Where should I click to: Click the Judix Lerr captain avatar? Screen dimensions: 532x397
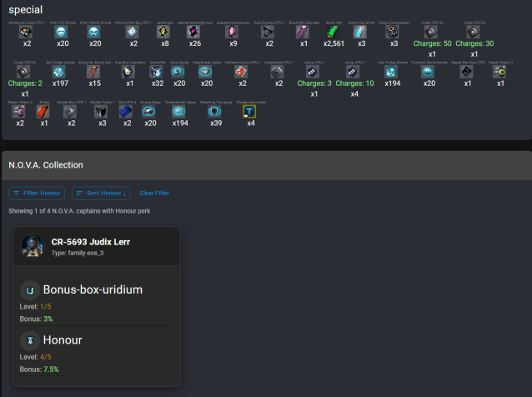click(x=33, y=246)
